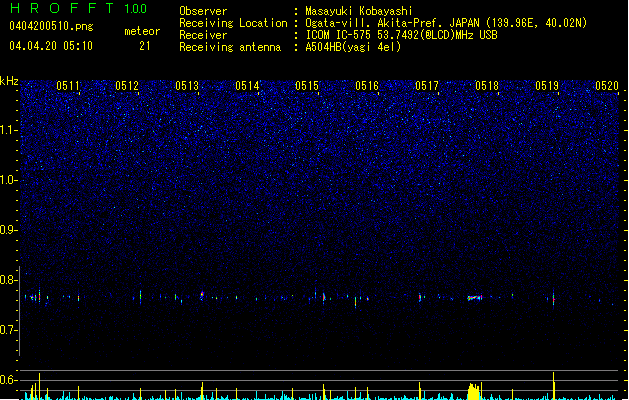Select the ICOM IC-575 receiver text
The image size is (629, 400).
[401, 35]
